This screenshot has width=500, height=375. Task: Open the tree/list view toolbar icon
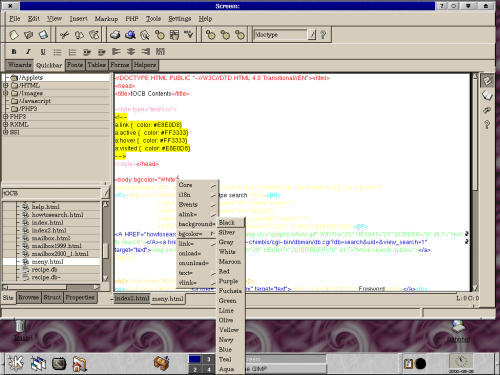pyautogui.click(x=174, y=35)
